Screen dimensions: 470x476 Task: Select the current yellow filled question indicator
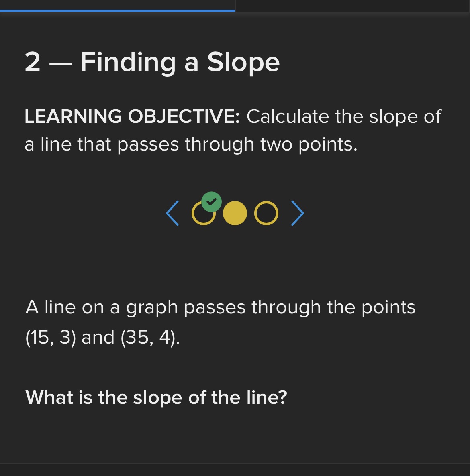[235, 213]
